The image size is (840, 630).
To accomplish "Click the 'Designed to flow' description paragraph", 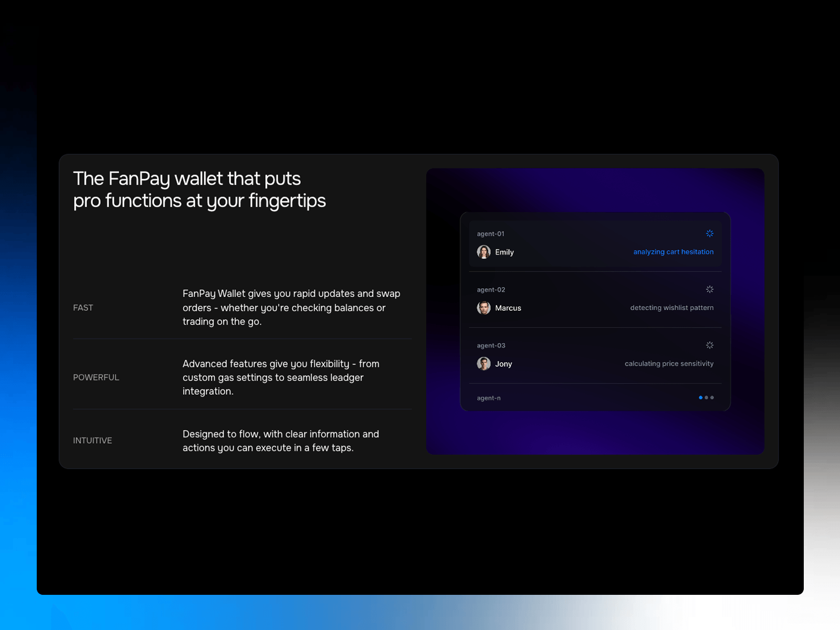I will 281,441.
